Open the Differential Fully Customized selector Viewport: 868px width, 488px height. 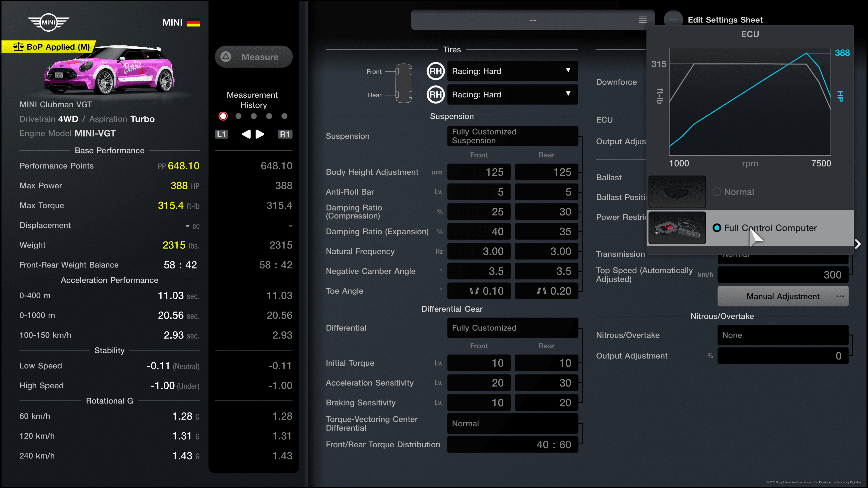click(512, 328)
